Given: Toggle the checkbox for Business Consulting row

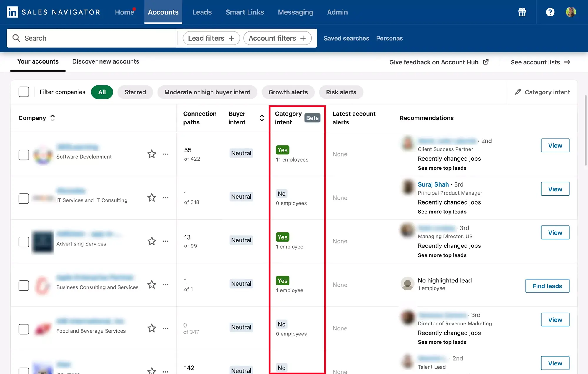Looking at the screenshot, I should (x=24, y=284).
